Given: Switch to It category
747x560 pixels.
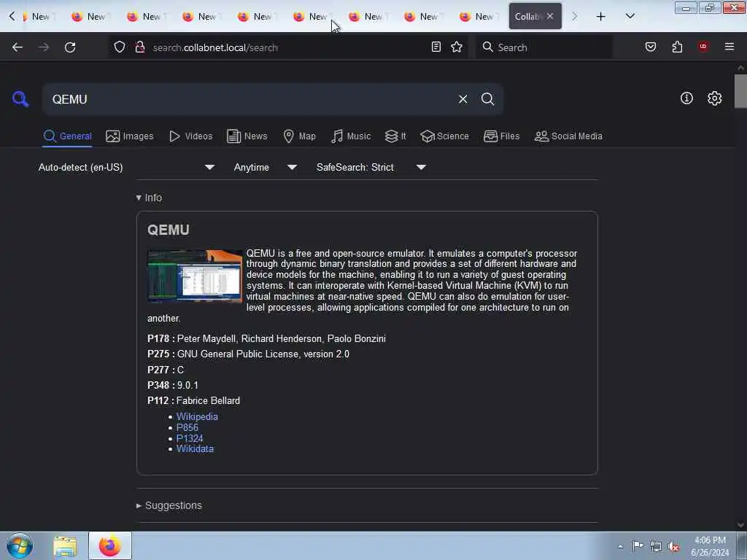Looking at the screenshot, I should click(395, 136).
